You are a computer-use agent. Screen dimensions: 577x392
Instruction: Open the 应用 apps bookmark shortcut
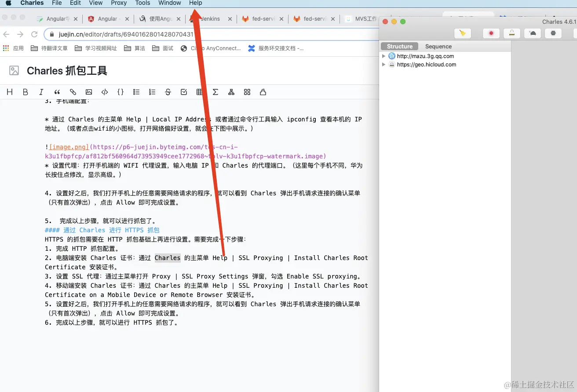pyautogui.click(x=13, y=48)
